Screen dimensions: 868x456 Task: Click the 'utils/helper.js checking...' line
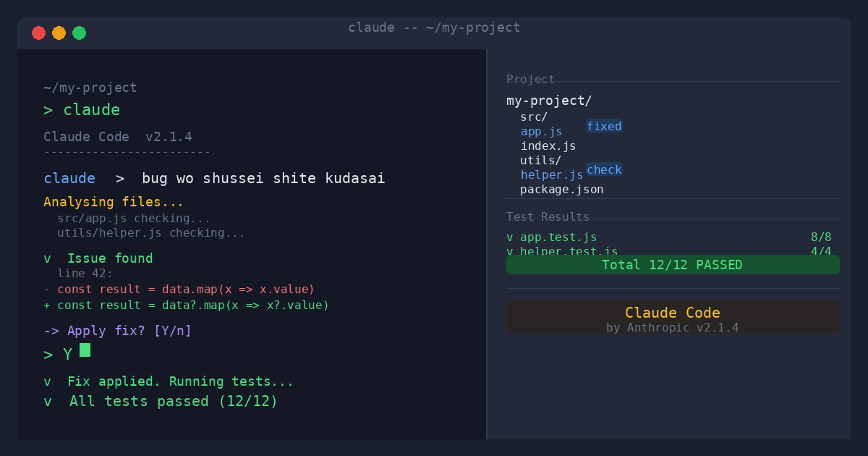click(x=151, y=233)
